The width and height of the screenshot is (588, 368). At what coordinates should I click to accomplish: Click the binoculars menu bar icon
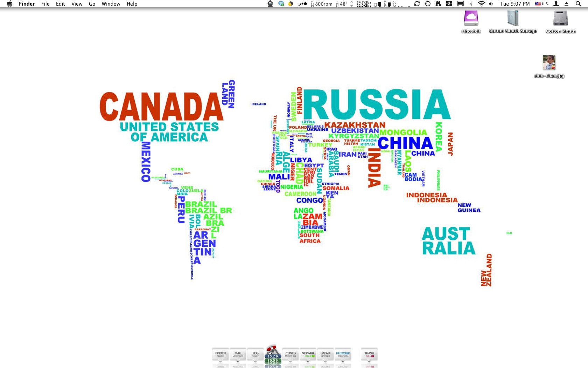[x=438, y=4]
